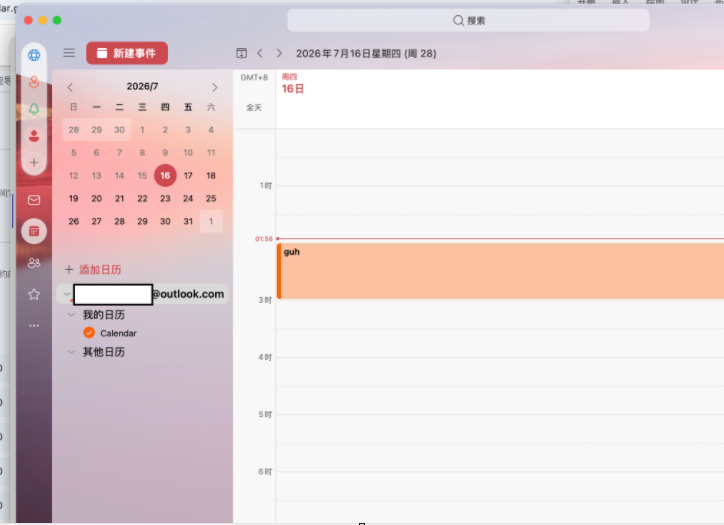This screenshot has width=724, height=525.
Task: Open the orange account avatar icon
Action: pos(34,82)
